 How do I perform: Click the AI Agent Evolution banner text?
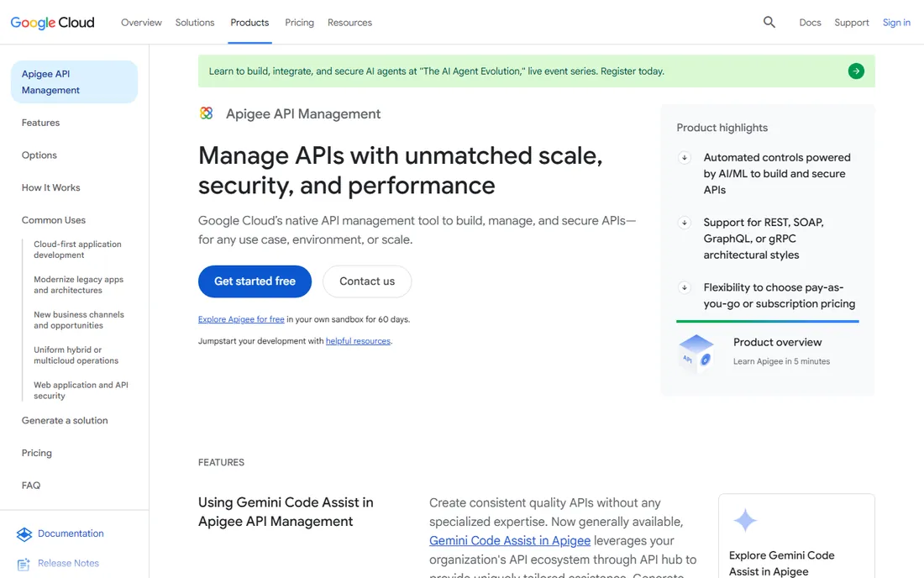tap(436, 71)
